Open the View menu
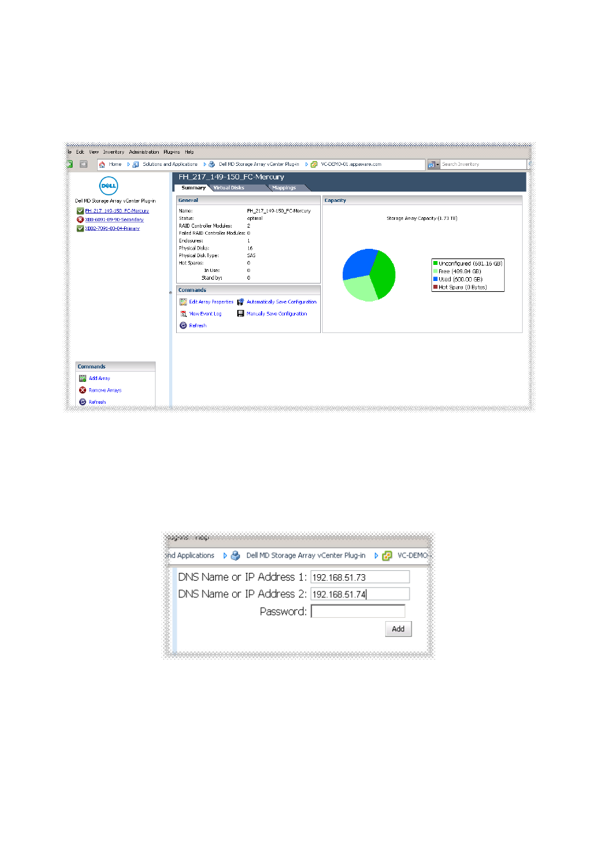 (x=94, y=152)
